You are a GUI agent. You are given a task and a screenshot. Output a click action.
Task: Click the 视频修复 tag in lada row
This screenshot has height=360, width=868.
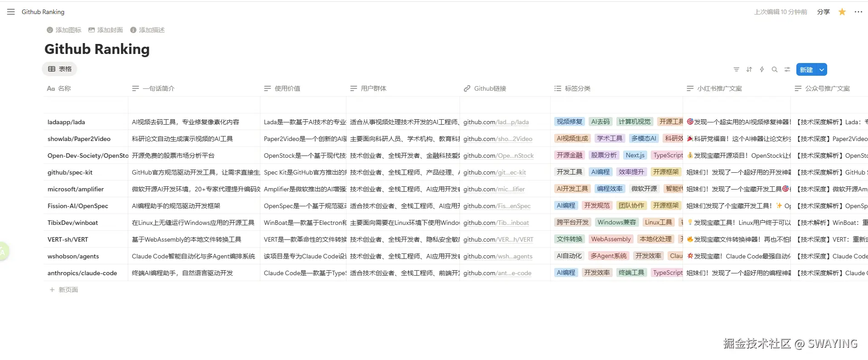coord(570,122)
